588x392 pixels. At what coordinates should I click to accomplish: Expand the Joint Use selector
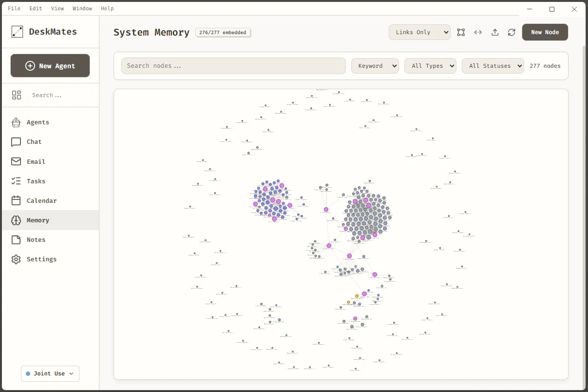pos(50,373)
